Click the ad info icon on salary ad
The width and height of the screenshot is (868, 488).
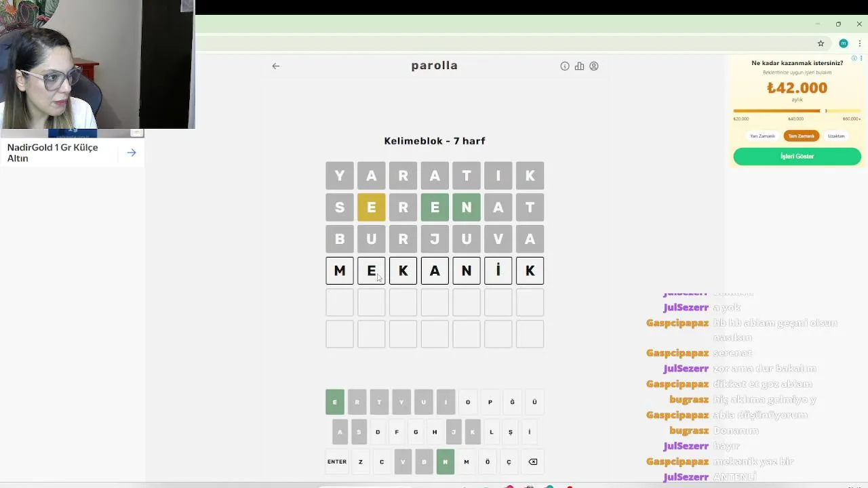click(854, 58)
